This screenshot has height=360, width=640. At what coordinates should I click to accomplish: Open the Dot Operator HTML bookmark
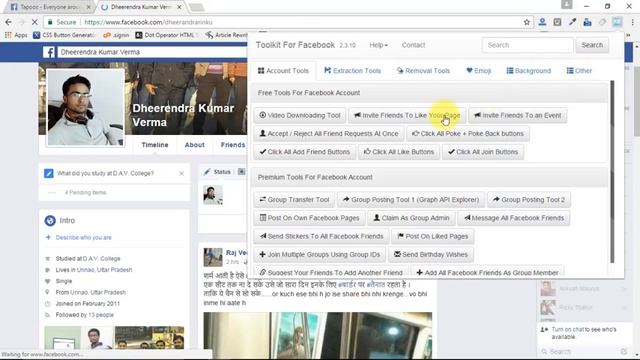coord(167,35)
